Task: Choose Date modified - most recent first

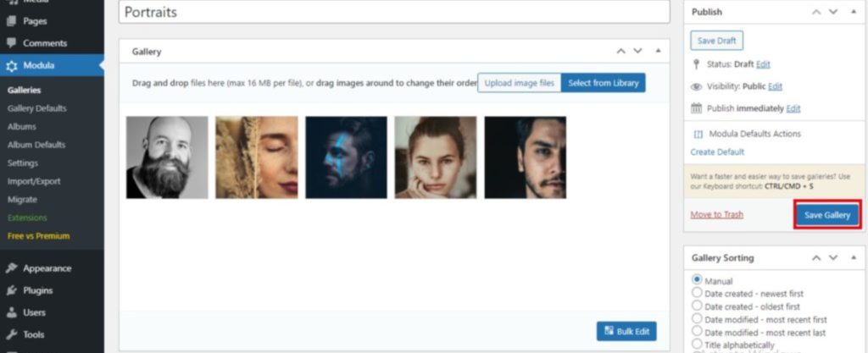Action: [x=698, y=319]
